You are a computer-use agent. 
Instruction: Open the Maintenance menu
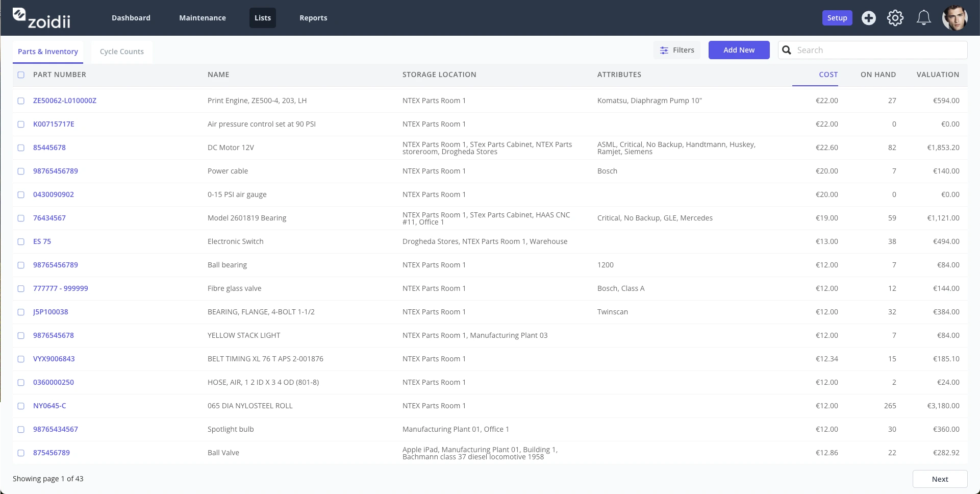pos(203,18)
